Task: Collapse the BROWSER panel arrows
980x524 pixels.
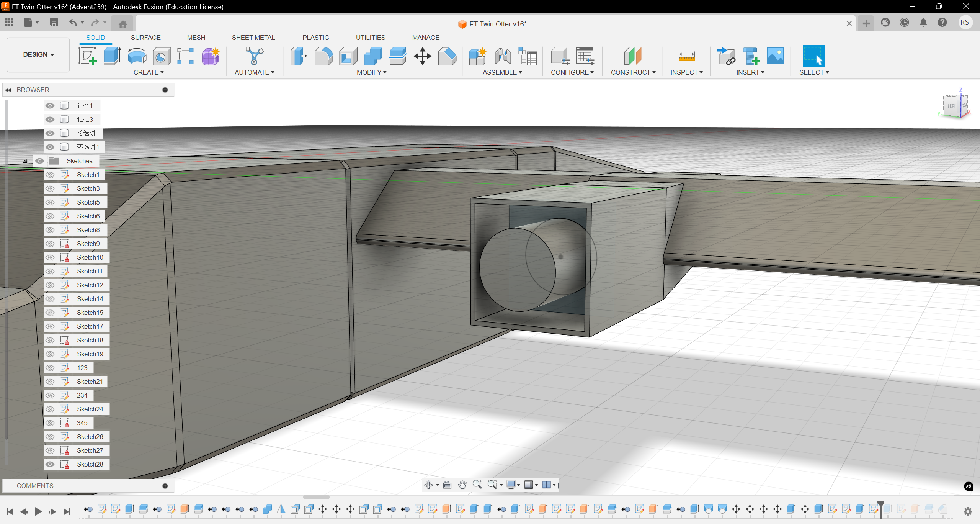Action: [8, 90]
